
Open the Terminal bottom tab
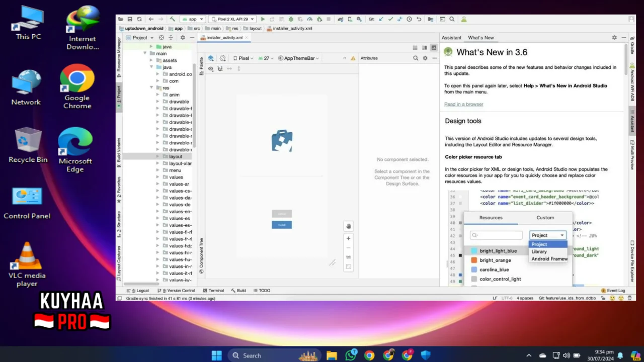[x=213, y=291]
